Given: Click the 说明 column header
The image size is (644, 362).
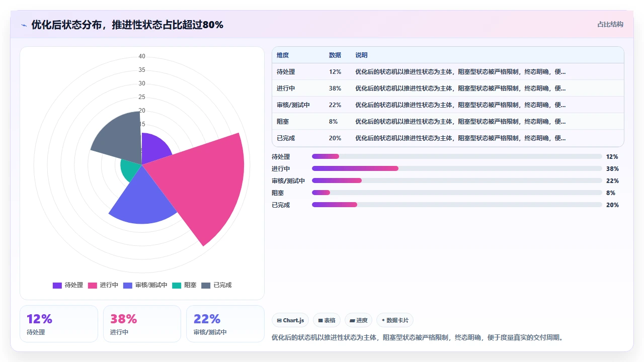Looking at the screenshot, I should pyautogui.click(x=361, y=55).
